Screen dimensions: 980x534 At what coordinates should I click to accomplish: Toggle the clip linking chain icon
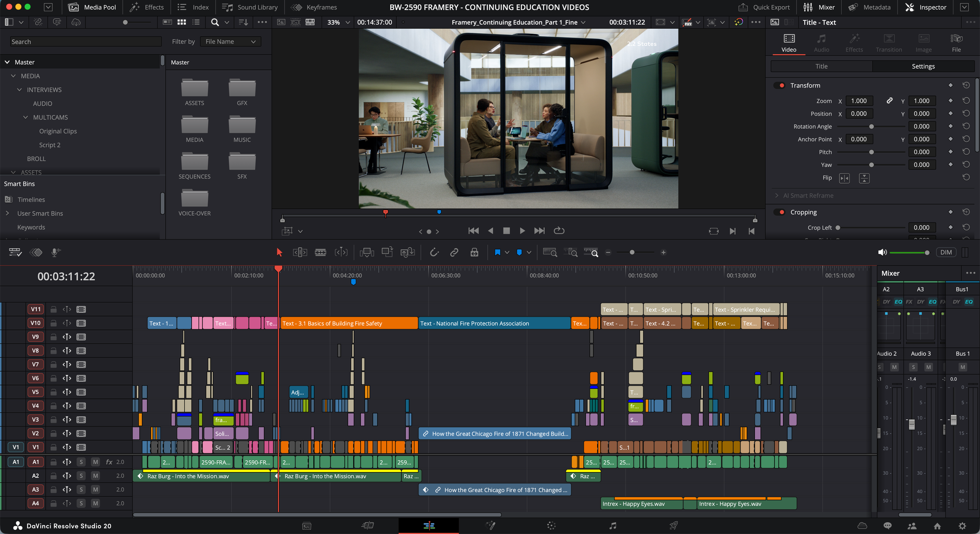click(454, 252)
